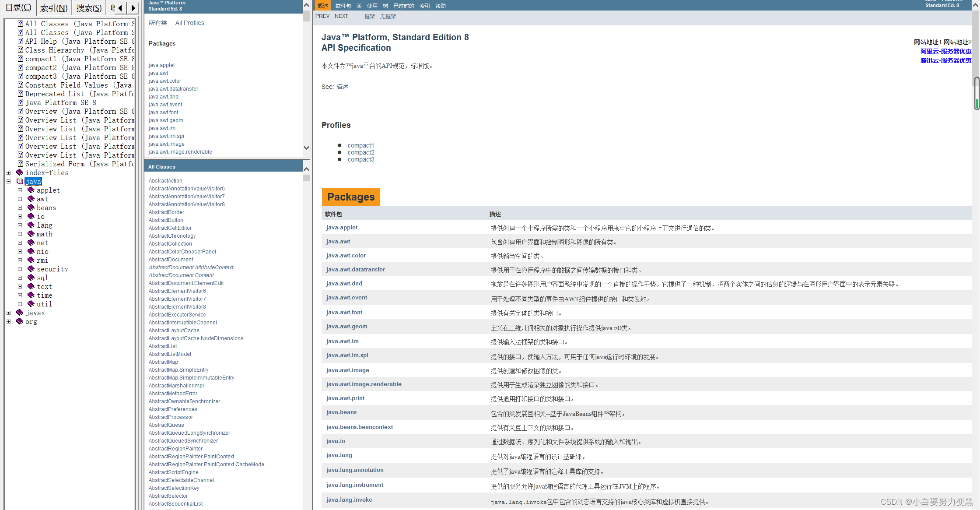Click the security package book icon
The height and width of the screenshot is (510, 980).
coord(31,269)
